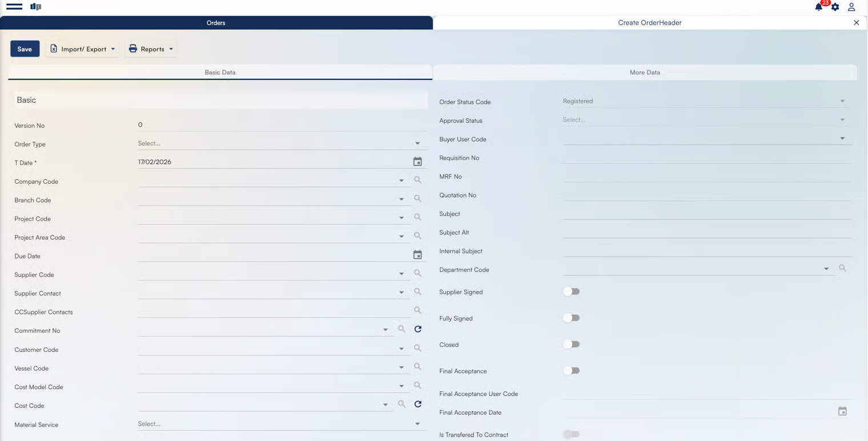Switch to the More Data tab
Image resolution: width=868 pixels, height=441 pixels.
pos(645,72)
